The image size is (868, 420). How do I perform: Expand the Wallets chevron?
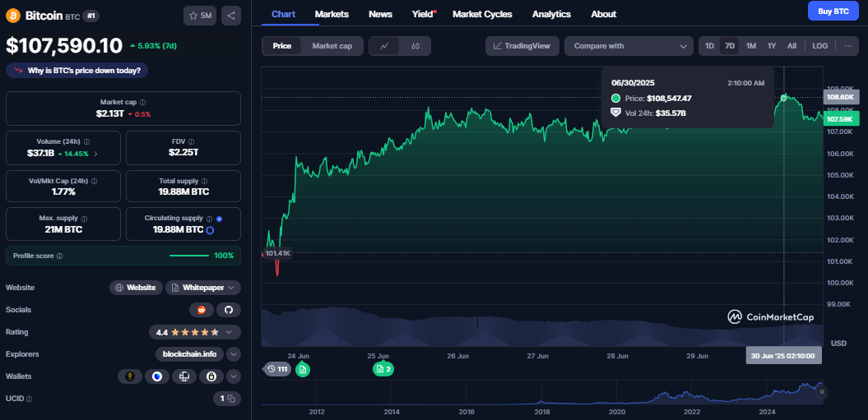pos(234,376)
